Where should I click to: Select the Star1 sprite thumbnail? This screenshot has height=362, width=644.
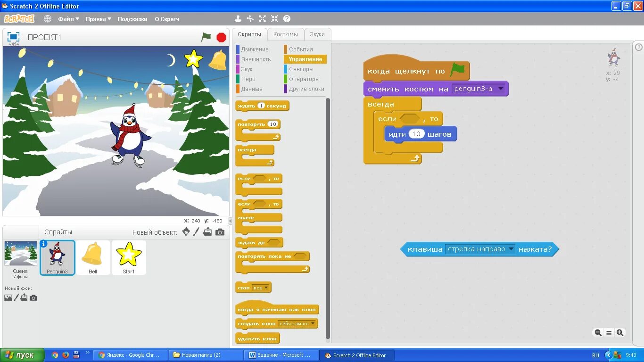128,257
